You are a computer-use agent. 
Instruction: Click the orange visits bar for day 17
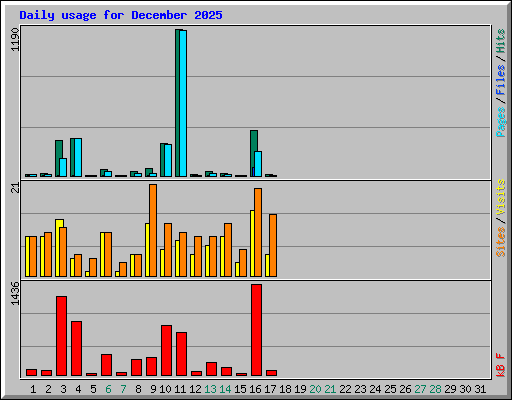(x=273, y=245)
